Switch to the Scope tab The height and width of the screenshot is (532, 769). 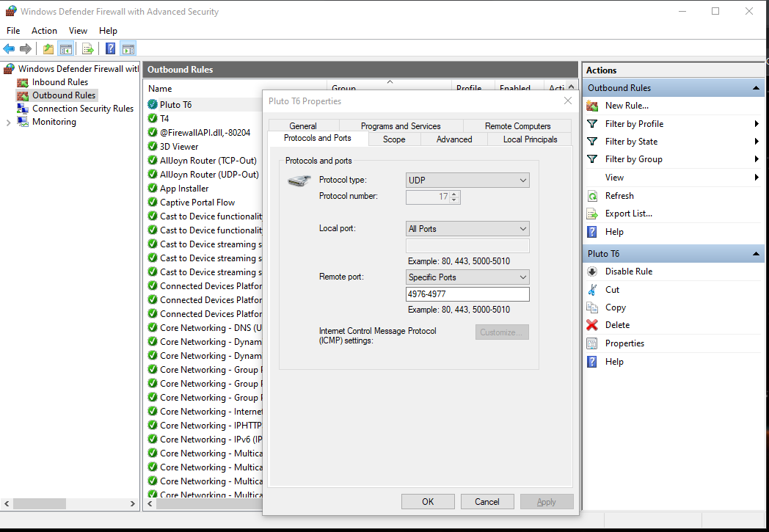pos(394,139)
